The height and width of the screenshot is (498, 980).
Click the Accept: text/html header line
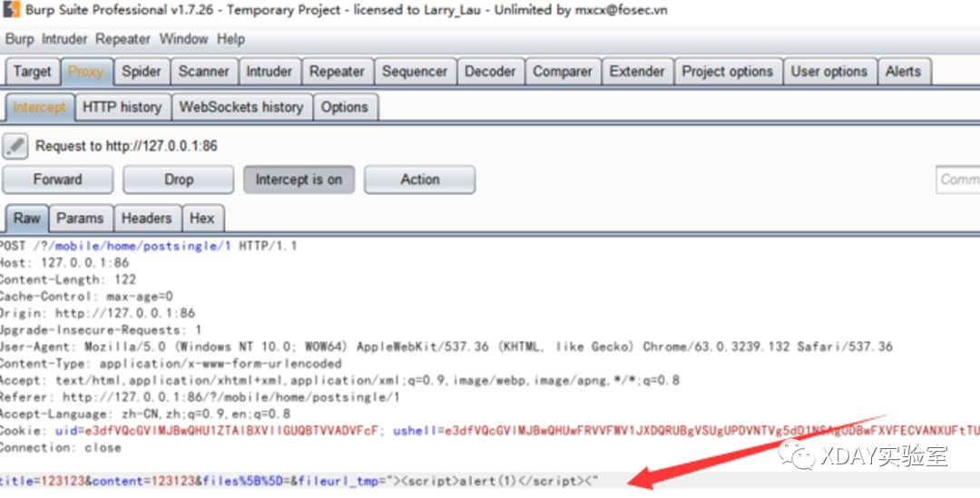tap(339, 380)
